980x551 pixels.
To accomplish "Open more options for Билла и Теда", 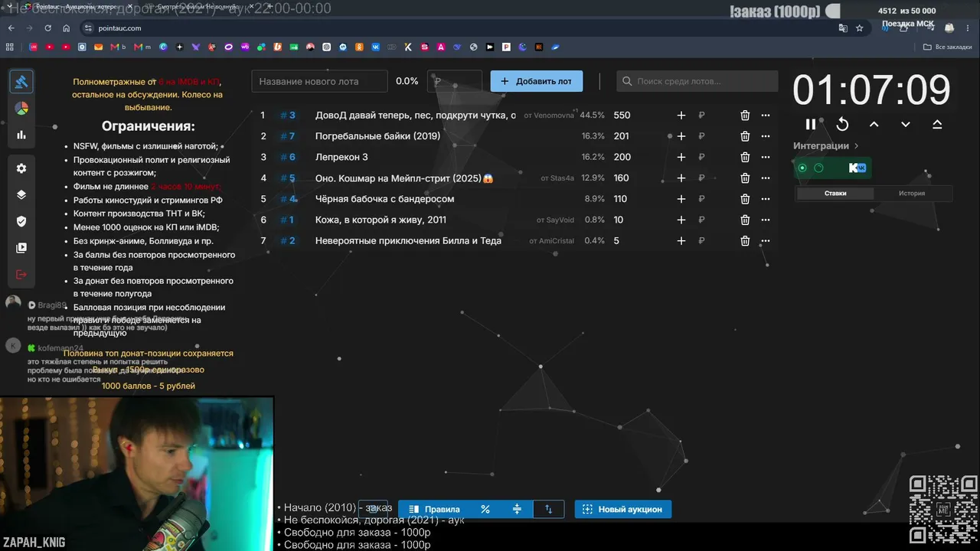I will click(766, 240).
